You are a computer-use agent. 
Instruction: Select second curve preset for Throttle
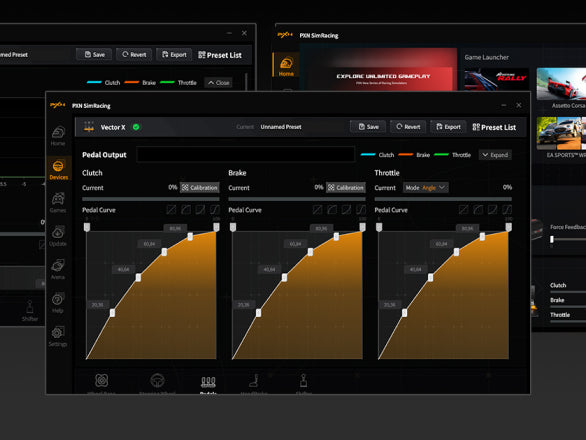click(478, 209)
